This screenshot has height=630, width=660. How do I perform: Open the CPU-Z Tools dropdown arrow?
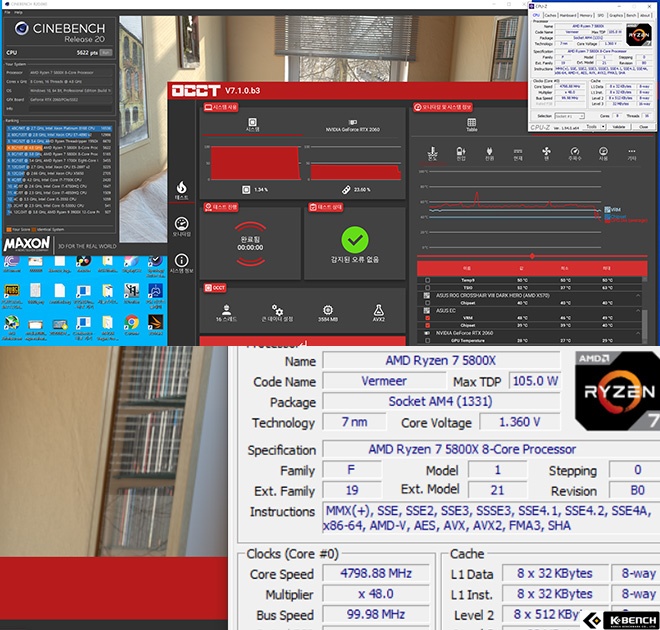coord(603,127)
